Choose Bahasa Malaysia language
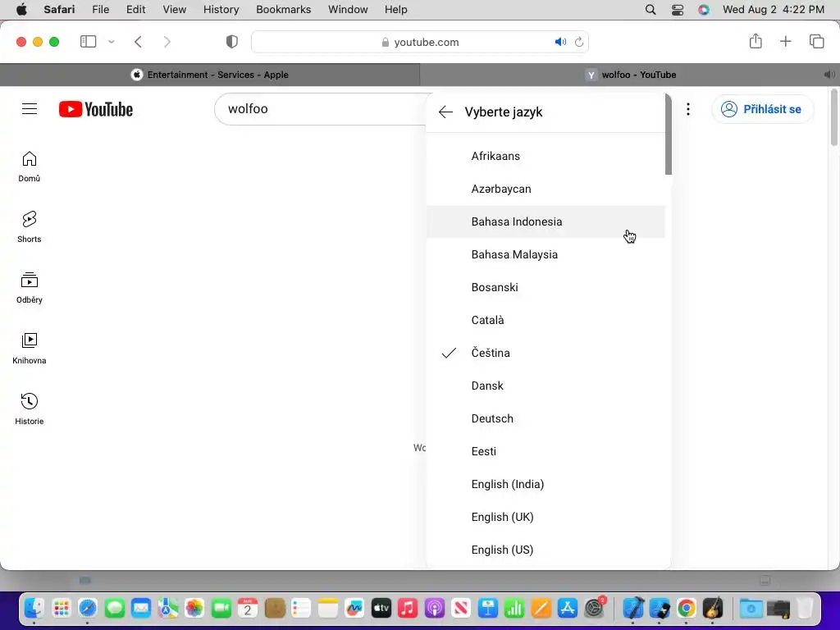 coord(546,254)
